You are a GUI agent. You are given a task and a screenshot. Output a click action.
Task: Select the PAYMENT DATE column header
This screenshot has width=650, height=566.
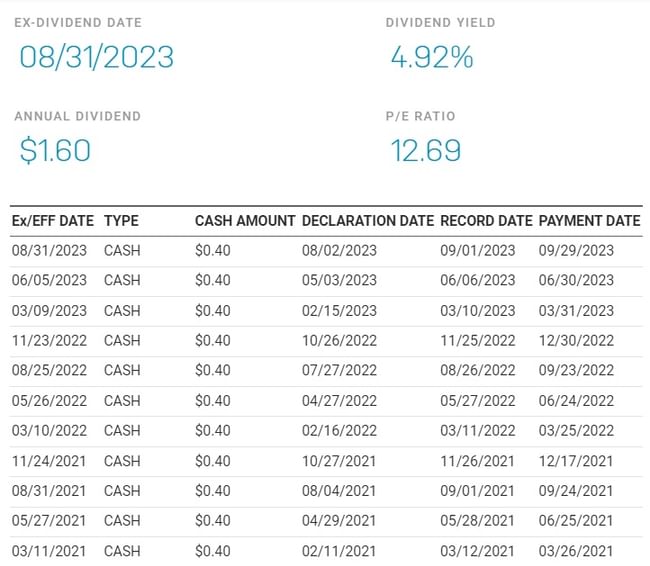coord(589,220)
